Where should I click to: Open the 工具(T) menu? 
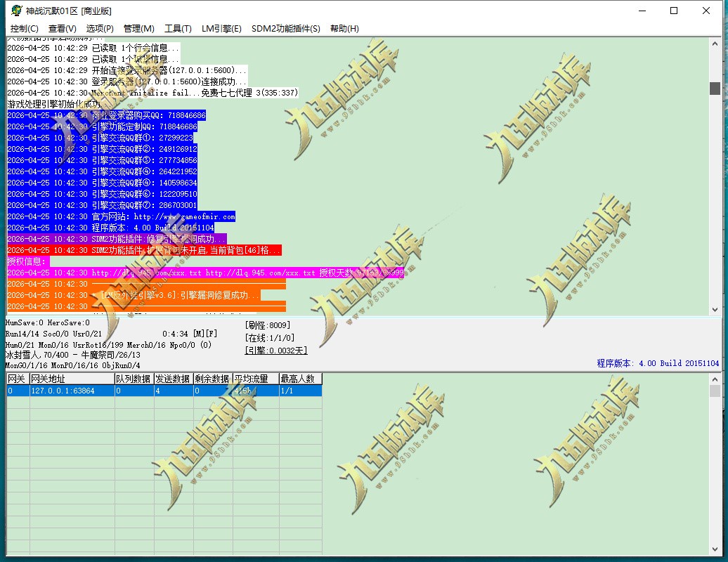(178, 29)
